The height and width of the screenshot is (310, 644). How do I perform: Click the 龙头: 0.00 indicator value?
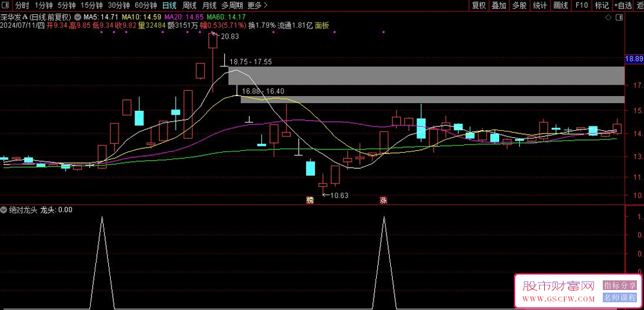56,209
